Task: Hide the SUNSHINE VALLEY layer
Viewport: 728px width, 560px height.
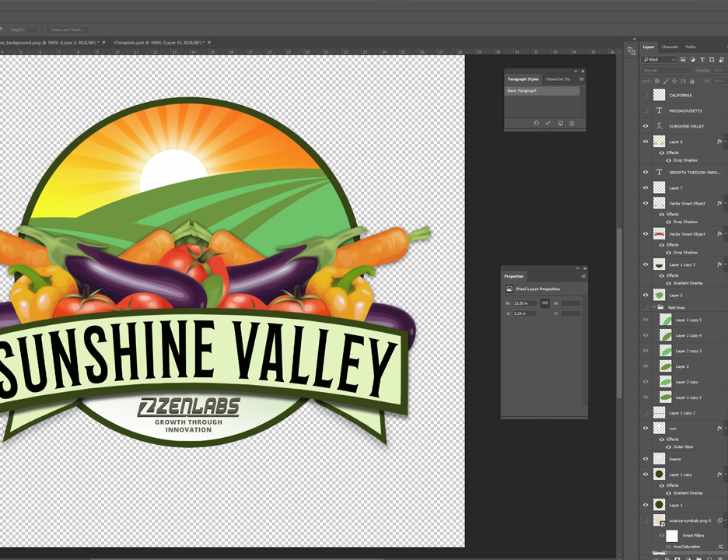Action: click(x=646, y=126)
